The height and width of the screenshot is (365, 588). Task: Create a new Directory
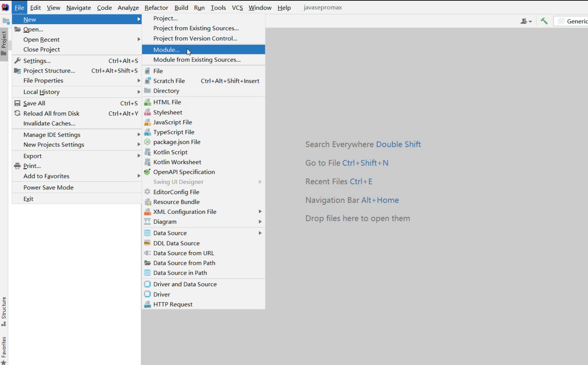203,91
